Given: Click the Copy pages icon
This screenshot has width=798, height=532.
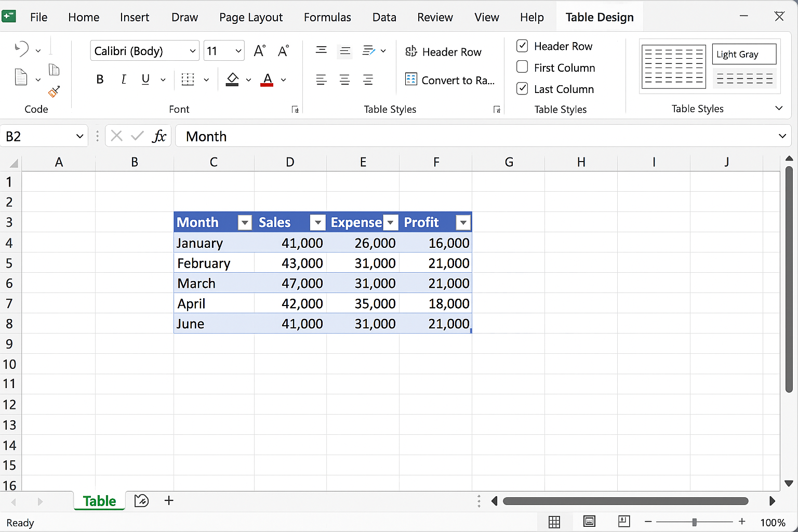Looking at the screenshot, I should [54, 70].
